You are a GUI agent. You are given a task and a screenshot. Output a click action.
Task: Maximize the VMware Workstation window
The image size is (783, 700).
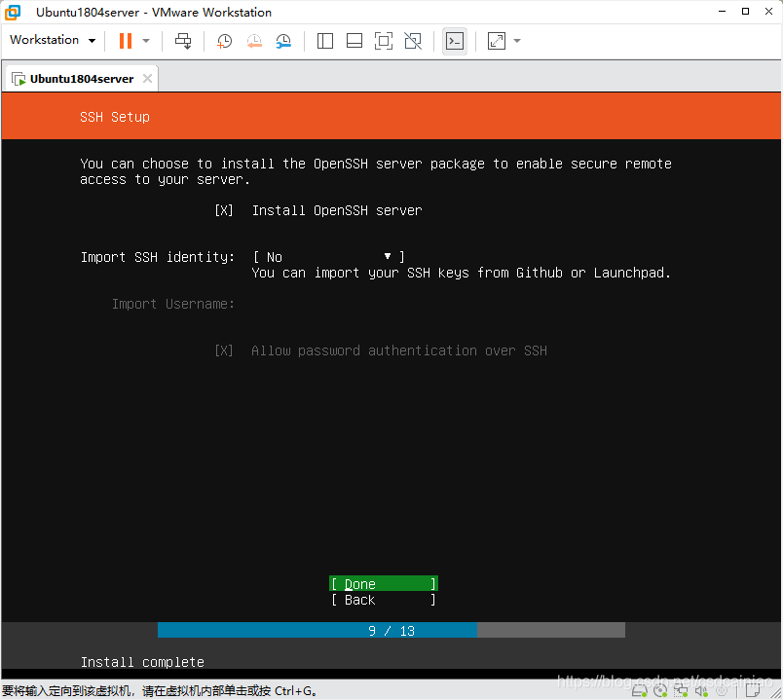point(745,12)
